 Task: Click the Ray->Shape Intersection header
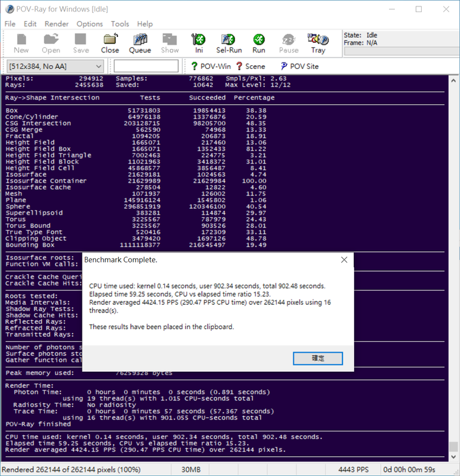52,98
